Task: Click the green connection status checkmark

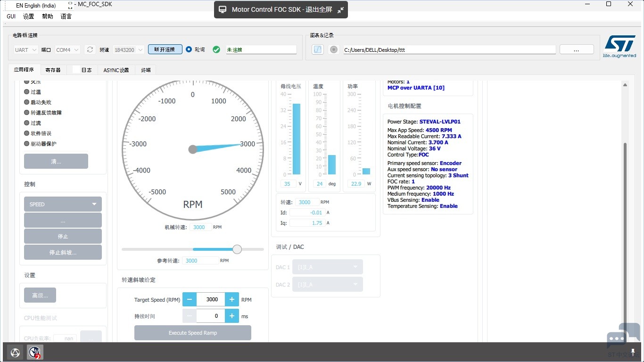Action: coord(216,49)
